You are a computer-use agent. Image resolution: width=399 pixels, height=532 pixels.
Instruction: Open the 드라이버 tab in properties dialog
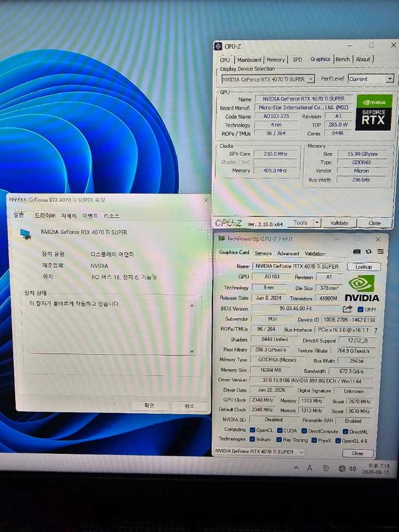point(45,215)
